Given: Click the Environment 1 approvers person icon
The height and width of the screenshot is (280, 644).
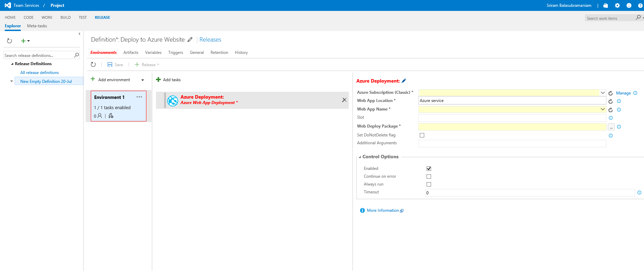Looking at the screenshot, I should 100,116.
